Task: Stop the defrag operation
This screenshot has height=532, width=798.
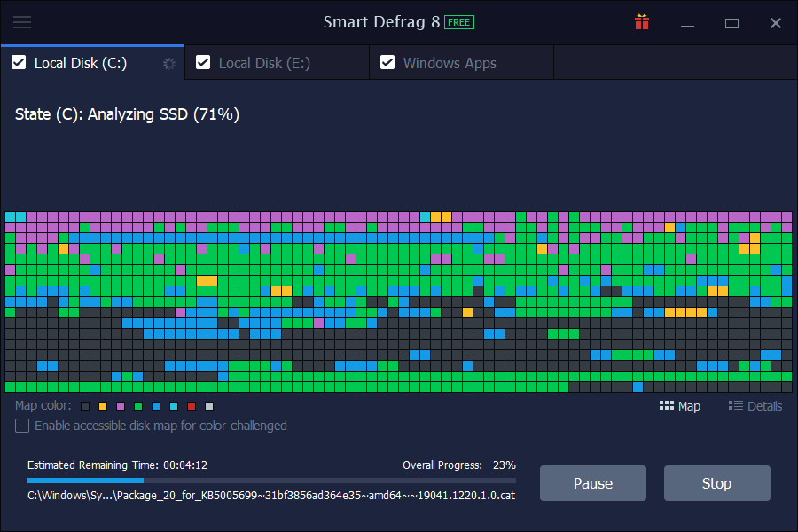Action: coord(716,483)
